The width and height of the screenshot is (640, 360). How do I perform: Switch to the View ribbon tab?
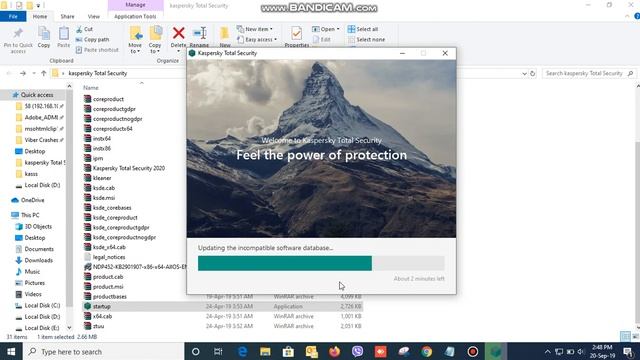pyautogui.click(x=93, y=16)
